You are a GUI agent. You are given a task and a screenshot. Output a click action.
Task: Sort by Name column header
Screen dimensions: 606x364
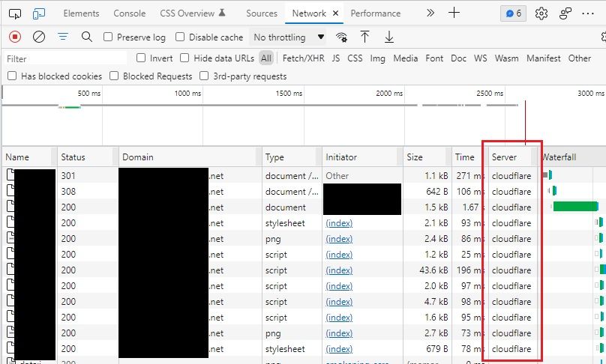[28, 157]
